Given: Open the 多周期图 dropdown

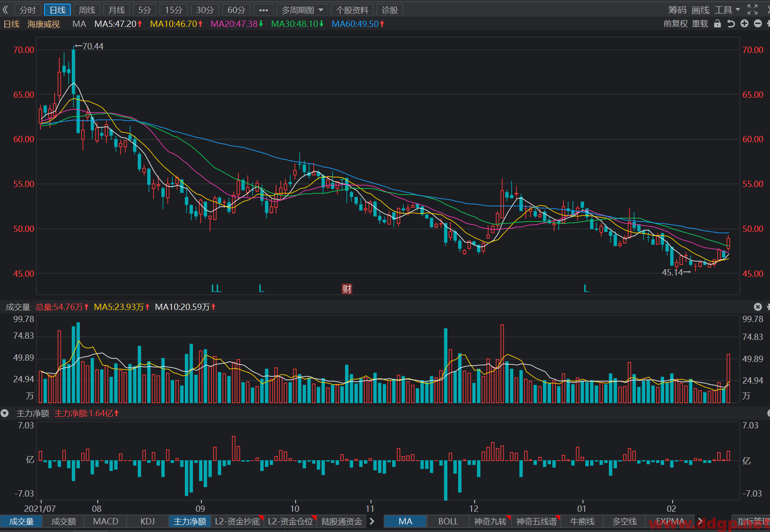Looking at the screenshot, I should (302, 10).
